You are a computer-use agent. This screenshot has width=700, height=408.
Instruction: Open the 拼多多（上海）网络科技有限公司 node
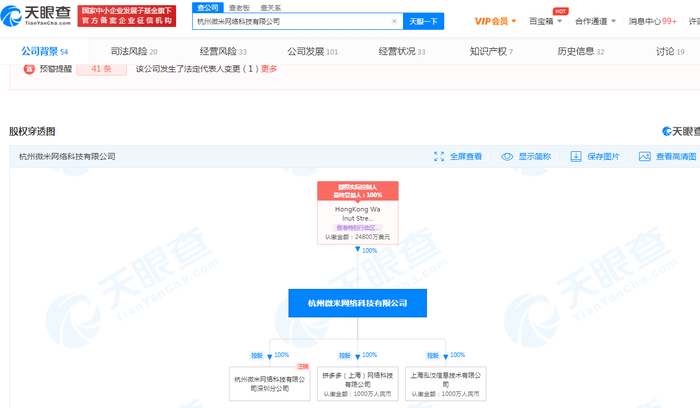(x=358, y=383)
